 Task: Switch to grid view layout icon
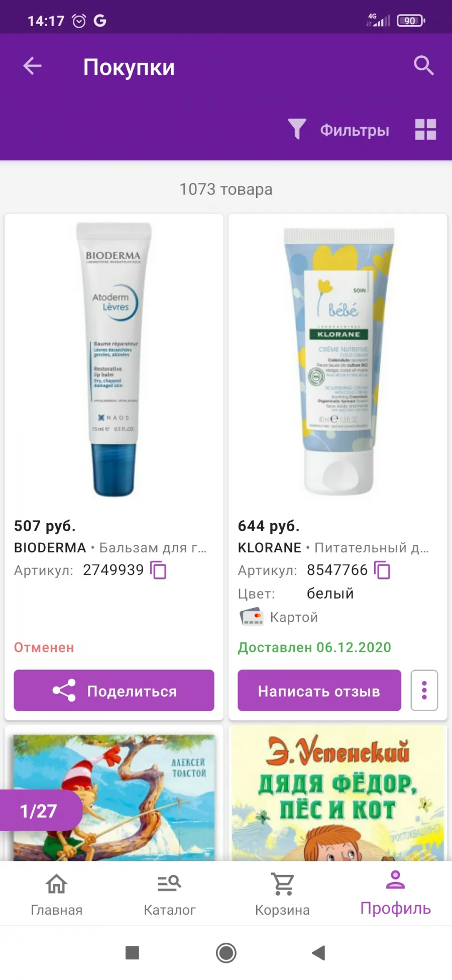click(x=425, y=130)
